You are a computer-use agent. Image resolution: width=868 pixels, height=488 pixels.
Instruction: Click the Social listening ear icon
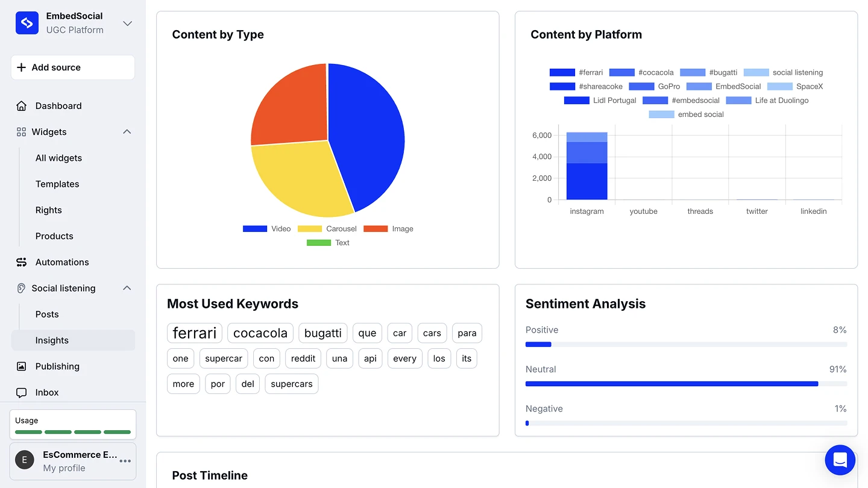click(22, 288)
